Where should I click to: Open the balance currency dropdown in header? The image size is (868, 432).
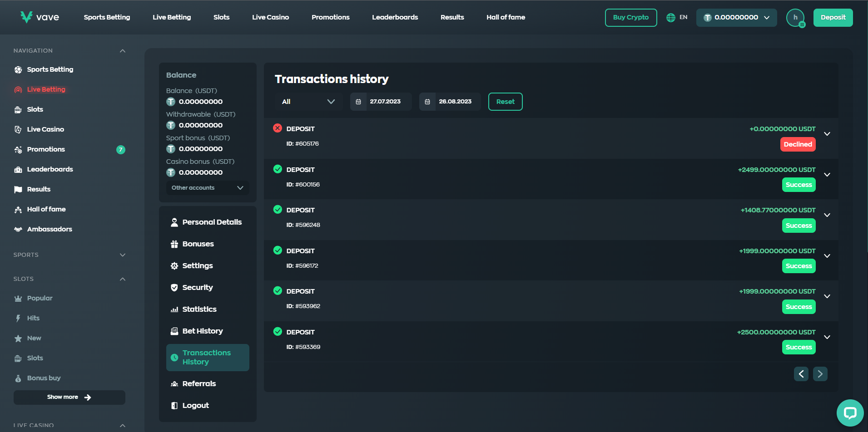point(736,18)
